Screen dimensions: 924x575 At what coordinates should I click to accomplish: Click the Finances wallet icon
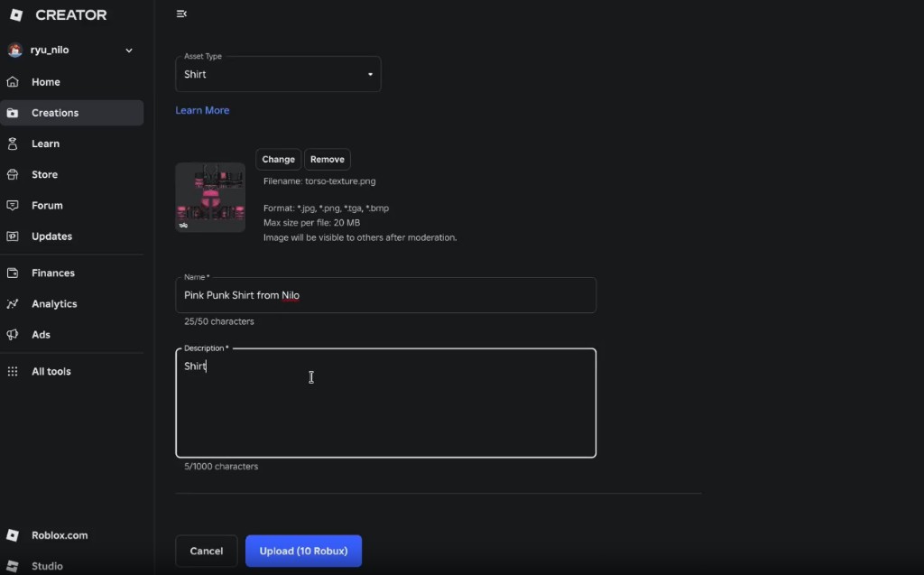13,273
